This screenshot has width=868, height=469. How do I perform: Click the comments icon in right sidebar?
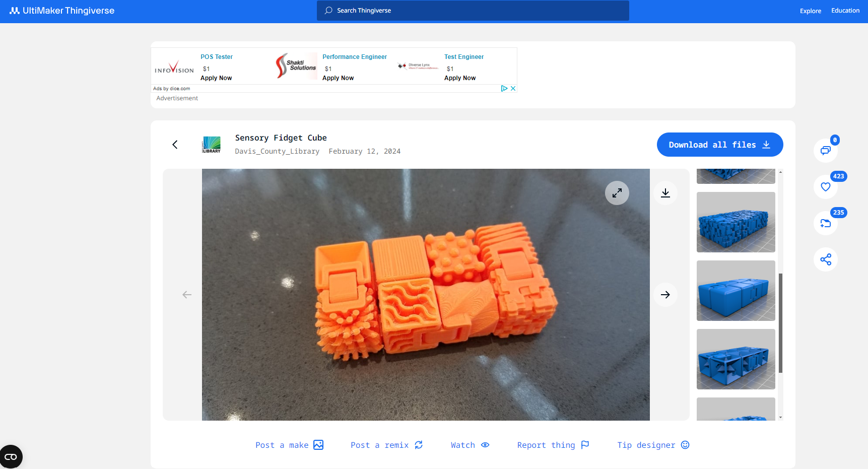click(x=825, y=150)
